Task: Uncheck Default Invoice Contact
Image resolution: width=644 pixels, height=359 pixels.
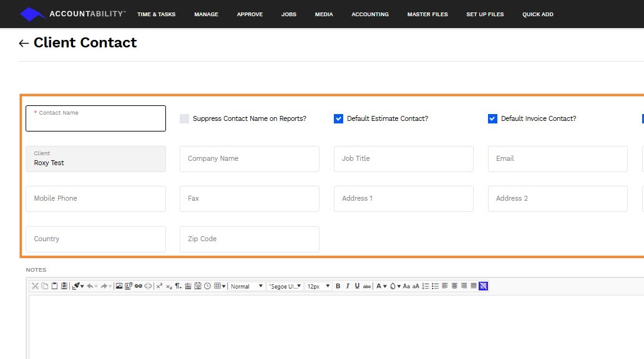Action: click(492, 118)
